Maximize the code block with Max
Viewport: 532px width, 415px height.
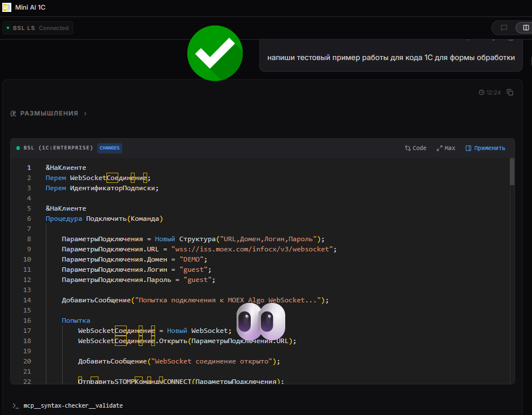(446, 148)
